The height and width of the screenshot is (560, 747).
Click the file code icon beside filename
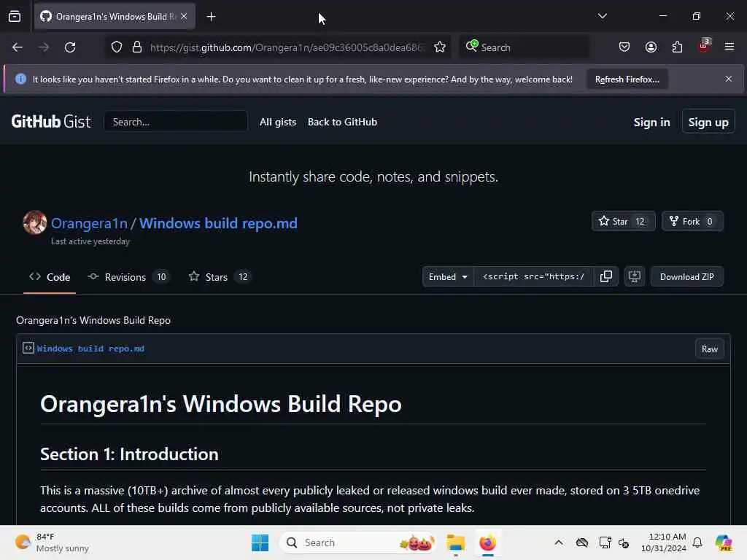28,348
